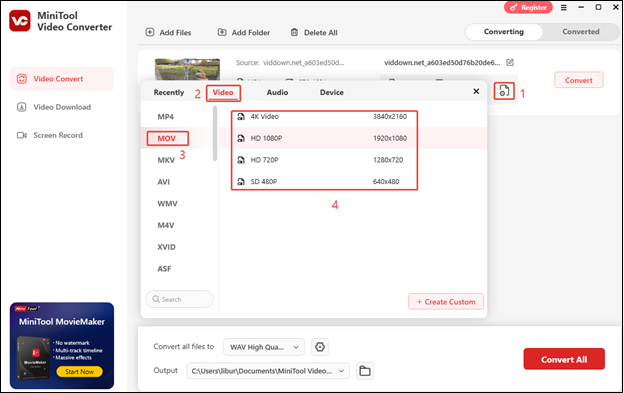Click the Screen Record camera icon
Viewport: 624px width, 393px height.
(x=21, y=135)
